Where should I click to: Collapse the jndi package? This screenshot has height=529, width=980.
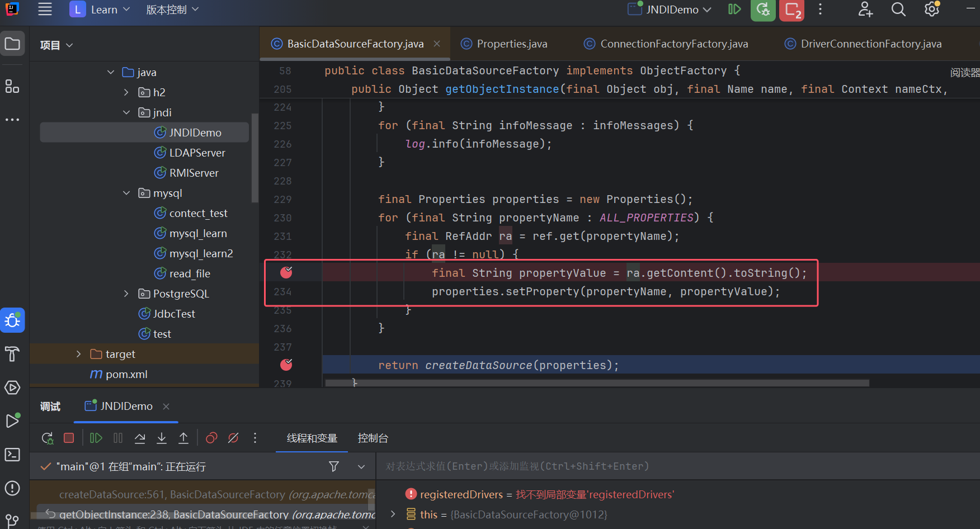point(126,112)
